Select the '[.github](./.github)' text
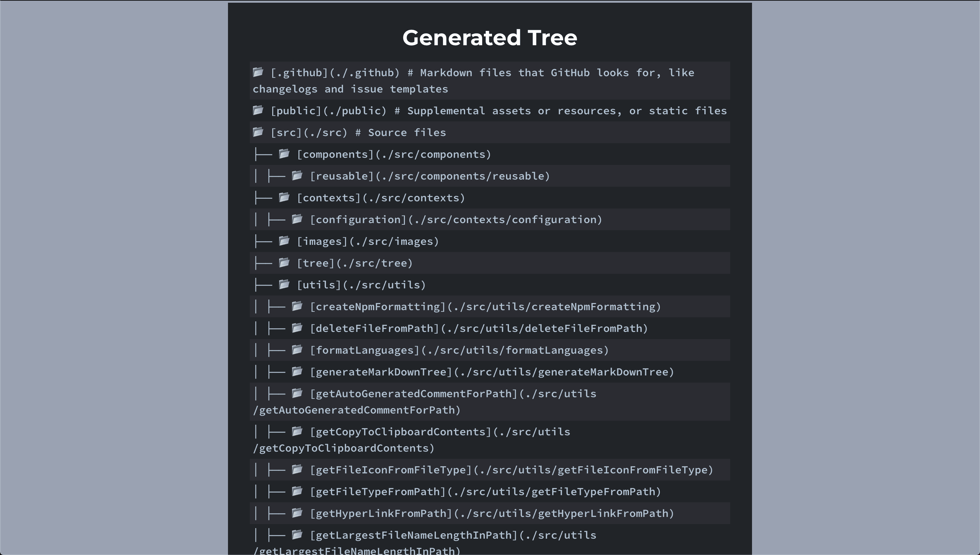The height and width of the screenshot is (555, 980). point(335,73)
